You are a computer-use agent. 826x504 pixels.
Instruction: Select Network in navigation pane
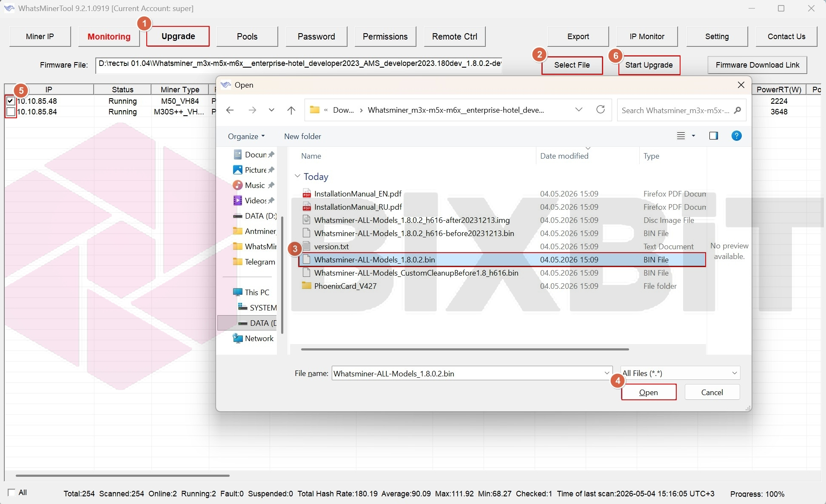click(253, 338)
